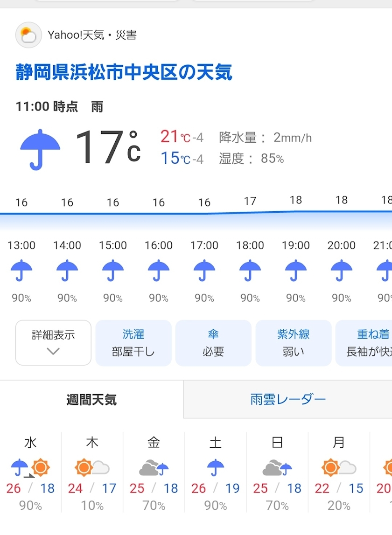This screenshot has width=392, height=535.
Task: Open Monday (月) sunny-cloudy forecast icon
Action: [x=339, y=467]
